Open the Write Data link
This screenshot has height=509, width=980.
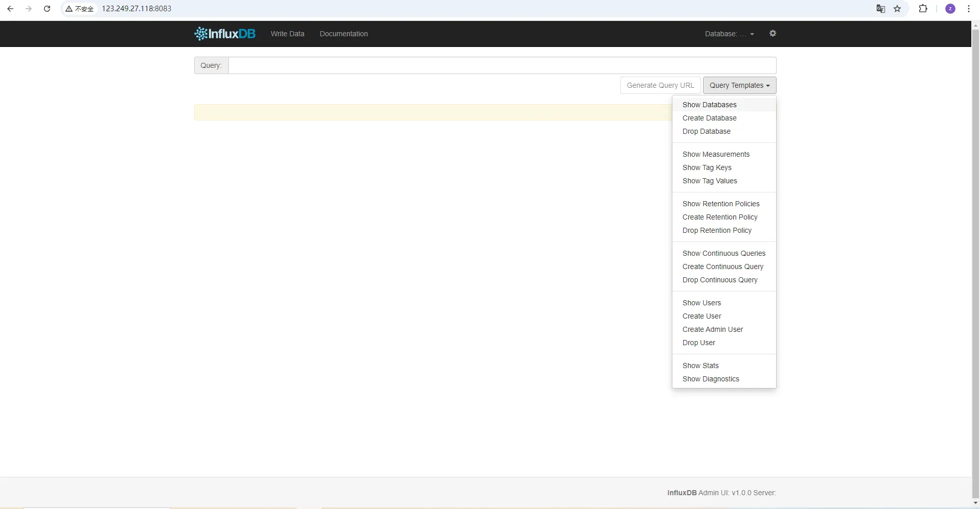[287, 34]
